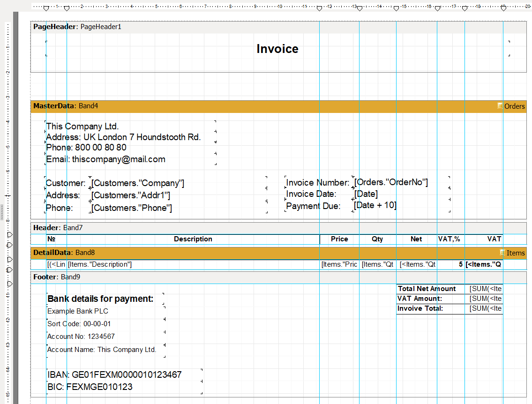Select the 'This Company Ltd.' text line
Image resolution: width=532 pixels, height=404 pixels.
(x=82, y=126)
